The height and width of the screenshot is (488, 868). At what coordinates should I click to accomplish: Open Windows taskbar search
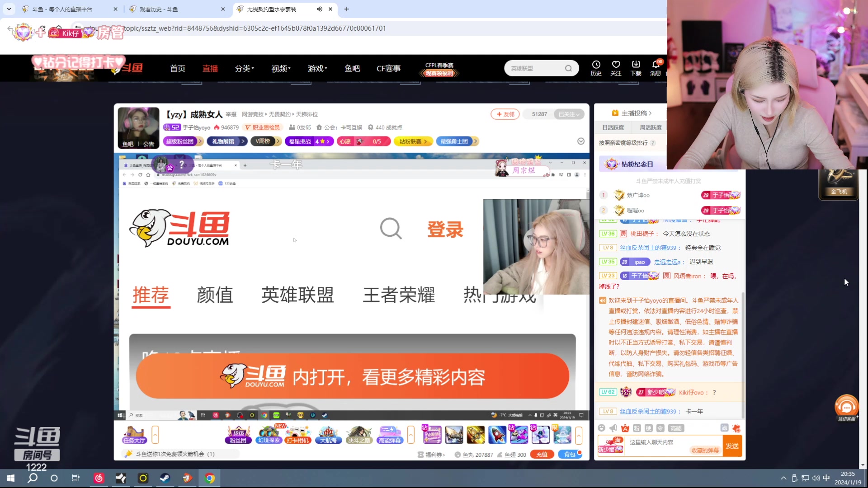click(x=33, y=478)
